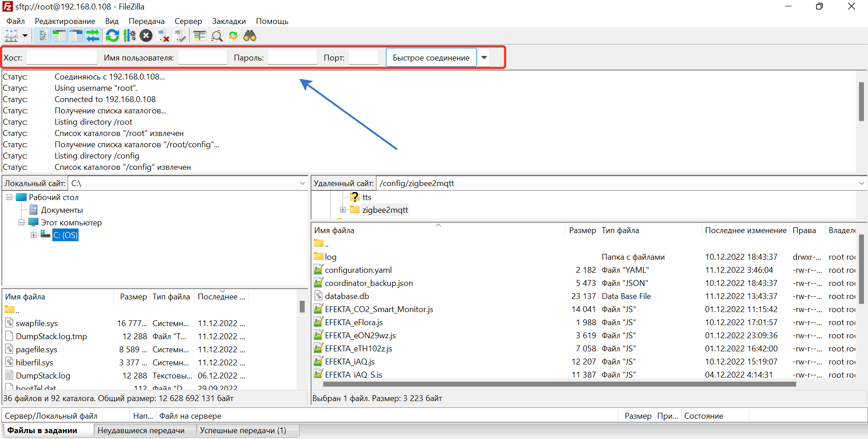Reconnect to the last server
Image resolution: width=868 pixels, height=439 pixels.
click(180, 35)
